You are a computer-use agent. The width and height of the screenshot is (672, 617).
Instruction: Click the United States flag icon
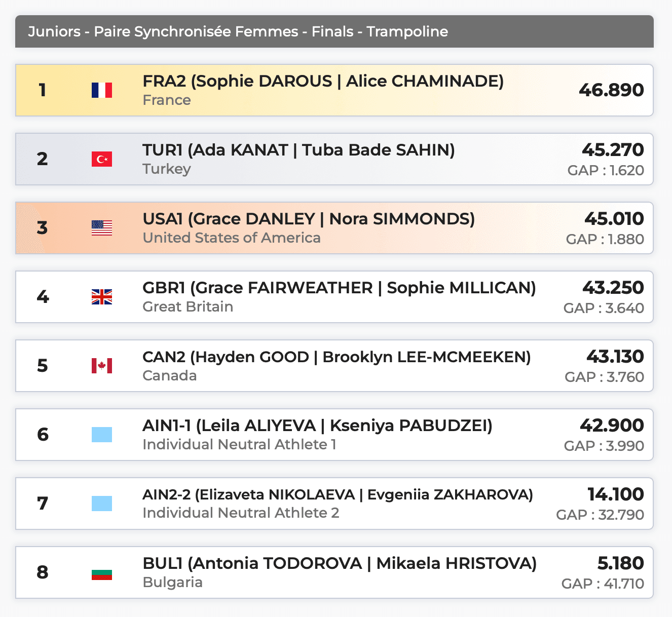102,228
